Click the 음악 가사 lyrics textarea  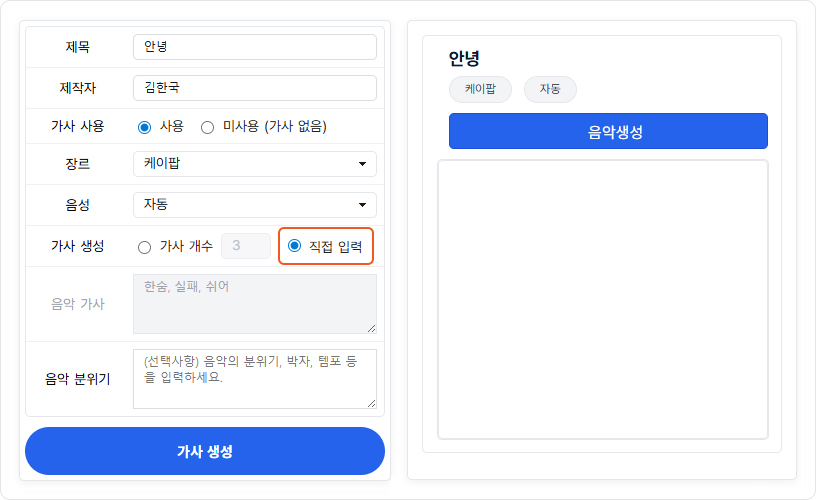point(254,303)
